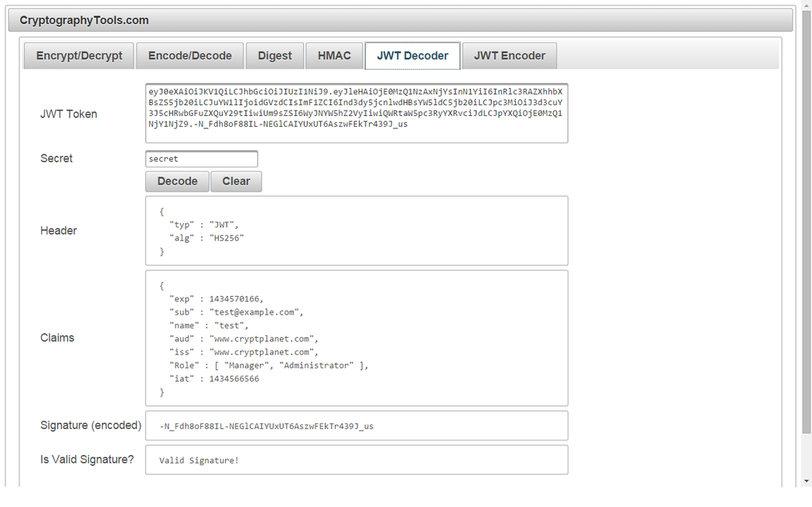Open the Encode/Decode tab

click(189, 56)
